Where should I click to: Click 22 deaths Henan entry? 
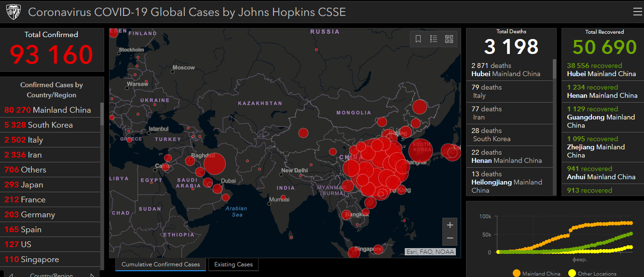(509, 157)
